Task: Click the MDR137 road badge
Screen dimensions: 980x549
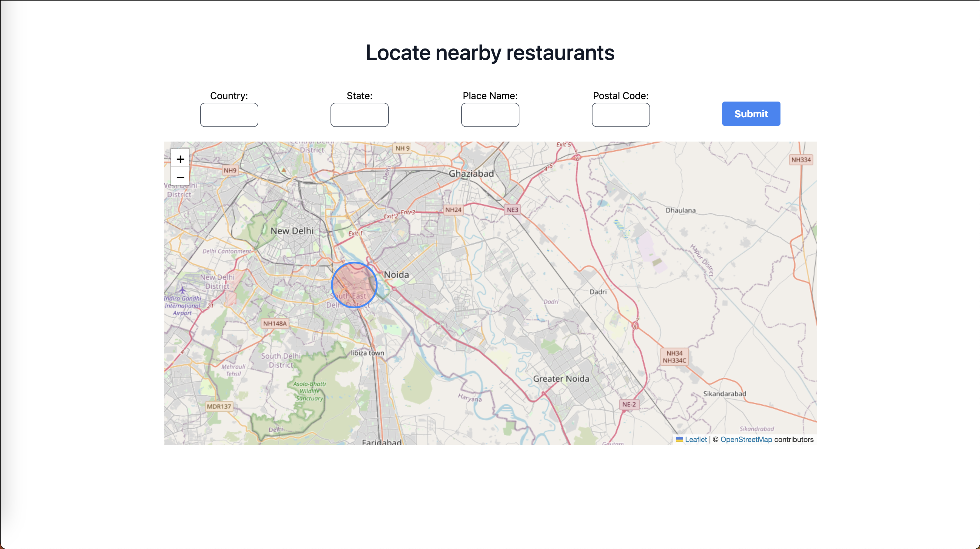Action: point(219,407)
